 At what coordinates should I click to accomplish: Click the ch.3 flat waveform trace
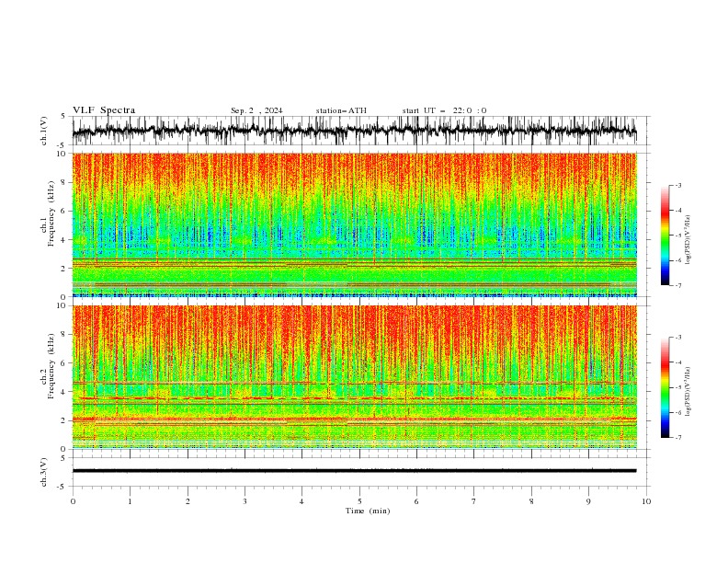[x=355, y=471]
